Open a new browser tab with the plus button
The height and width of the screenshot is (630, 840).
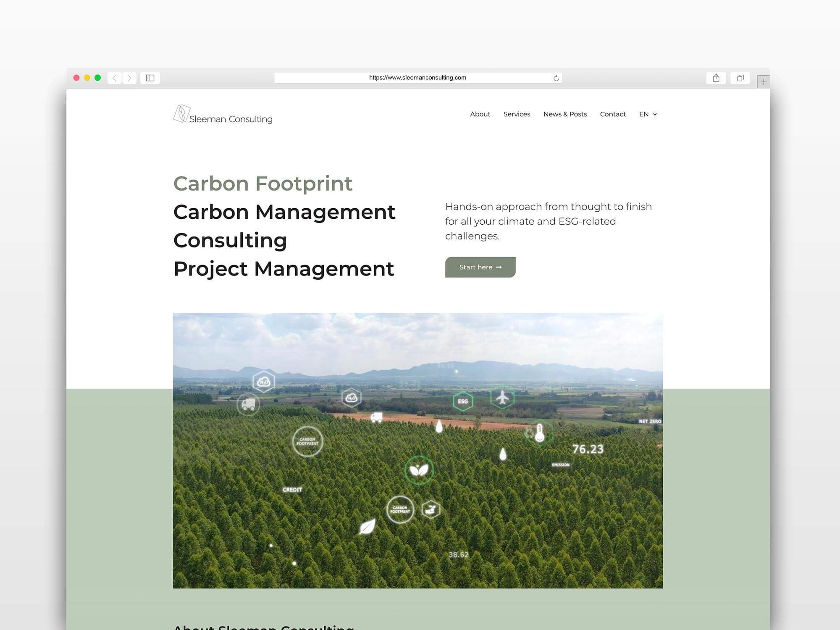coord(763,81)
